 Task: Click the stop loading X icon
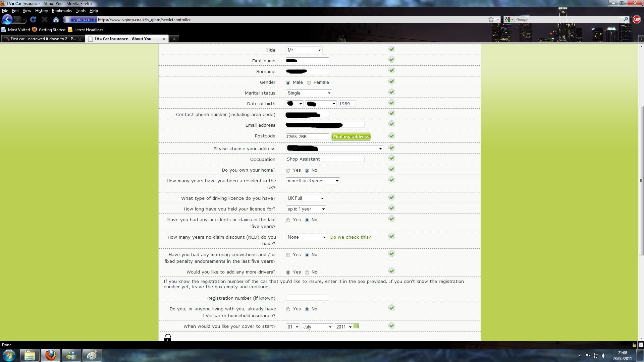(44, 19)
